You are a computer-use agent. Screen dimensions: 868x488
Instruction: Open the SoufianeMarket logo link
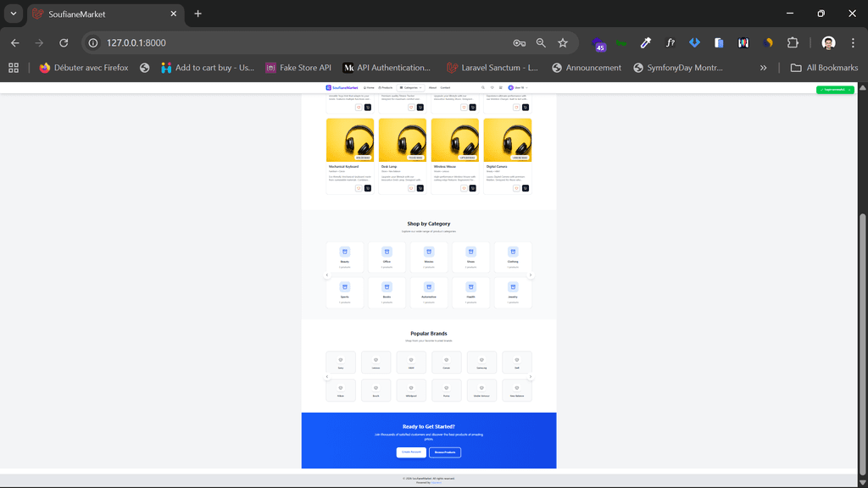342,87
